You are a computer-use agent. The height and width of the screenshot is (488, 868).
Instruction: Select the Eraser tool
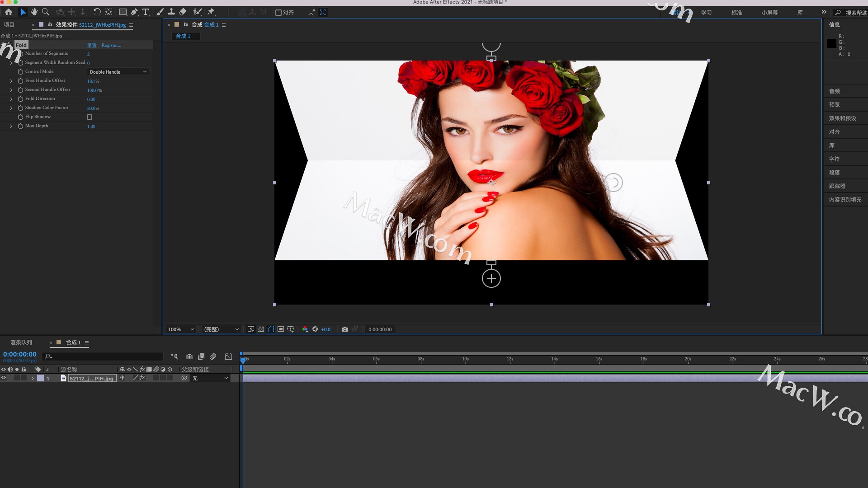click(183, 12)
